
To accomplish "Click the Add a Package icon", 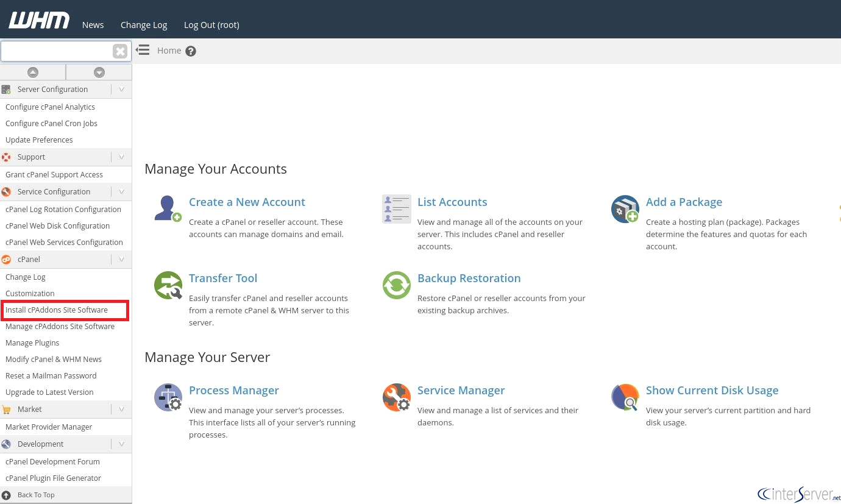I will coord(625,209).
